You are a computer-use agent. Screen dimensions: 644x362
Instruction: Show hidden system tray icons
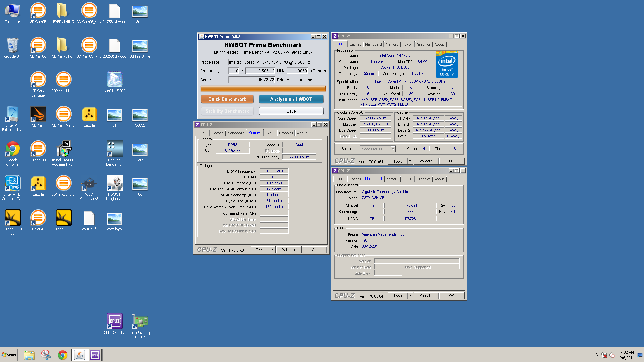coord(597,355)
